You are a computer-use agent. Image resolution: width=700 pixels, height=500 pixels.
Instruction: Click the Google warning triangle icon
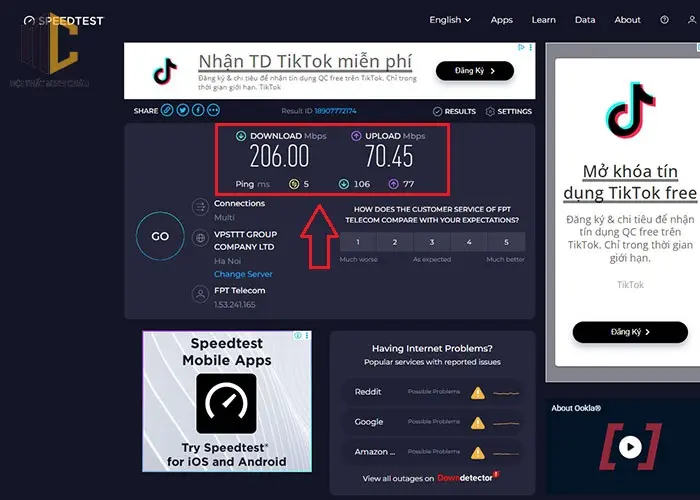(x=478, y=423)
